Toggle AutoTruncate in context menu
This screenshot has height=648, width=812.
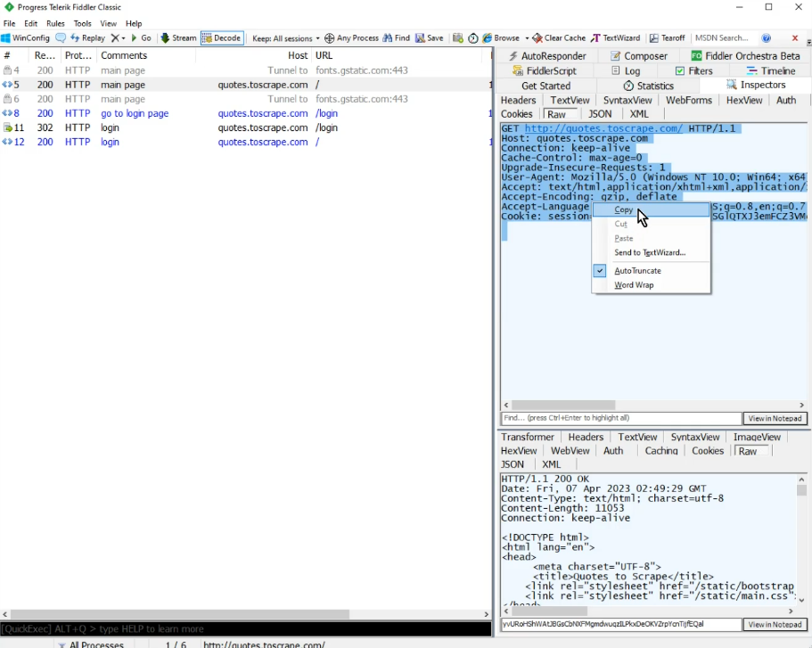click(651, 271)
